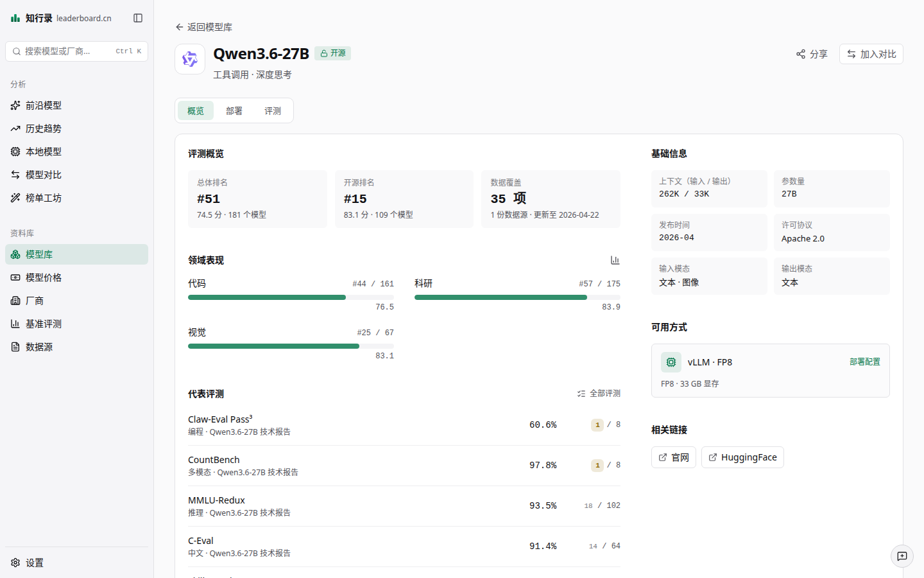
Task: Open 全部评测 list link
Action: tap(599, 394)
